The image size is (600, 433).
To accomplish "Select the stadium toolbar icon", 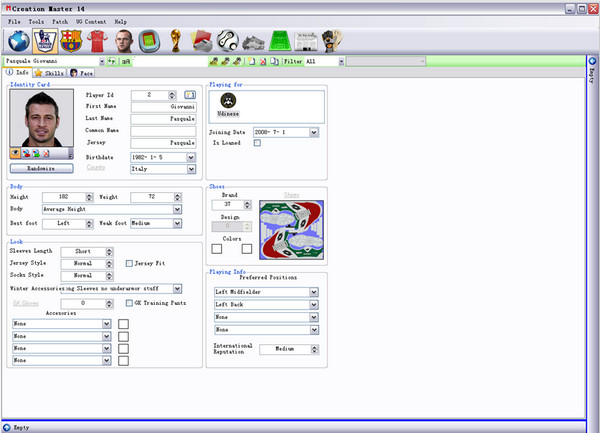I will 149,41.
